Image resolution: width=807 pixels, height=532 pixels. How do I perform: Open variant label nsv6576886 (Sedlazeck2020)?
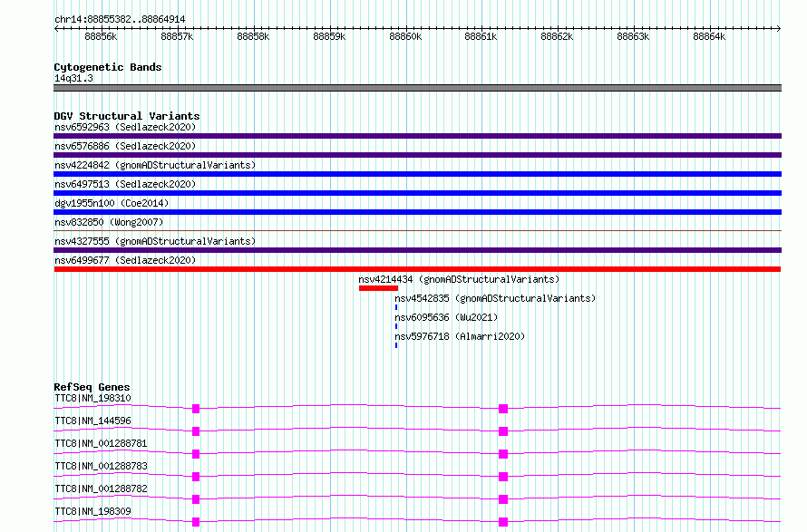click(x=125, y=146)
